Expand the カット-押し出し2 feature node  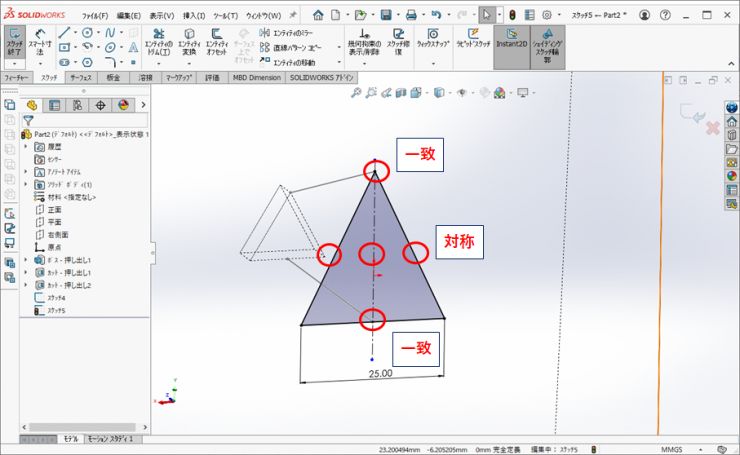[x=27, y=285]
